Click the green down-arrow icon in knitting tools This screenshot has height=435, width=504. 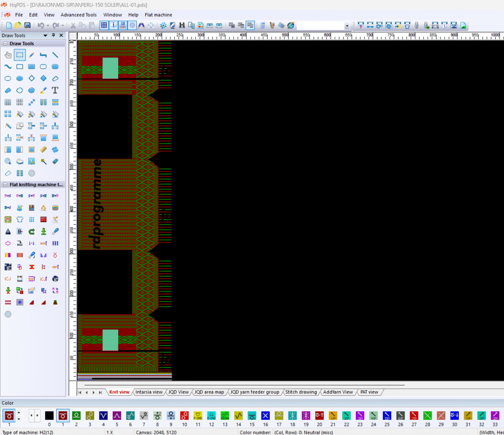pyautogui.click(x=43, y=232)
